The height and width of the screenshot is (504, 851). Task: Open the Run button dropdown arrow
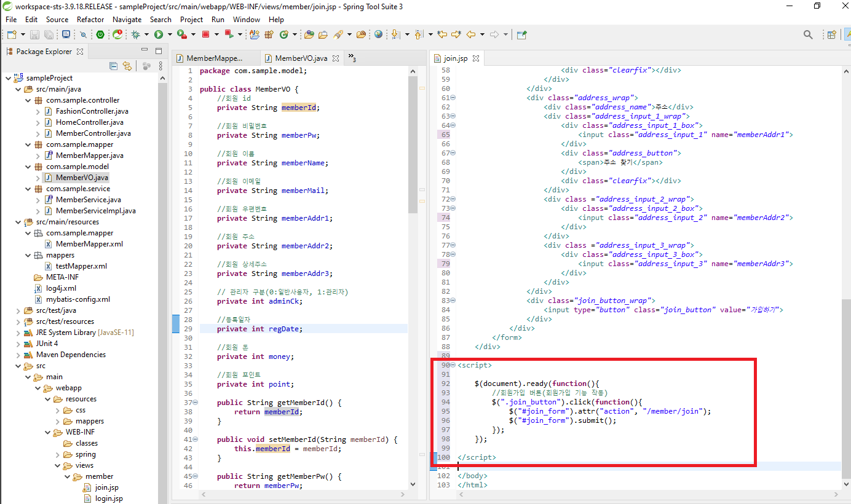pyautogui.click(x=170, y=35)
